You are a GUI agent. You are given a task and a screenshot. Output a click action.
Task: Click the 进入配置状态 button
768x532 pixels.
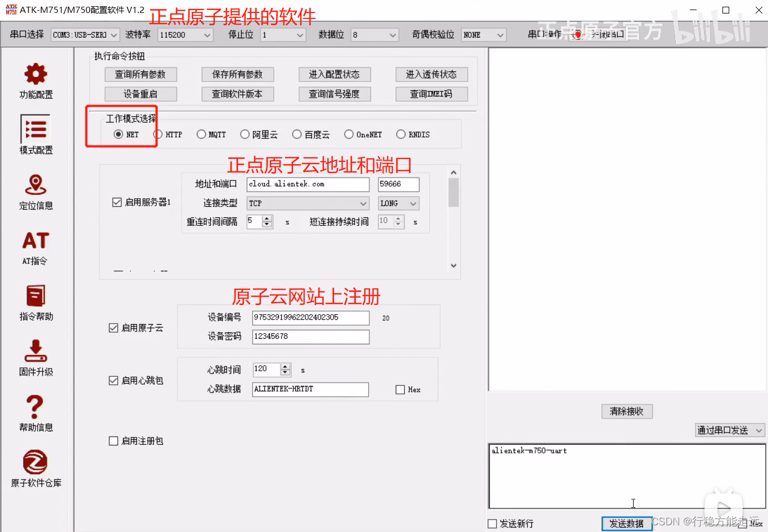click(x=335, y=74)
